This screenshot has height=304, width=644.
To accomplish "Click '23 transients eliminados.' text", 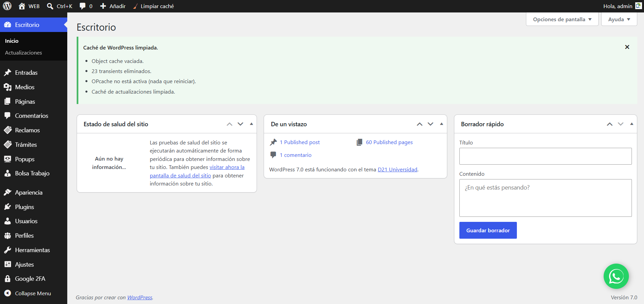I will point(121,71).
